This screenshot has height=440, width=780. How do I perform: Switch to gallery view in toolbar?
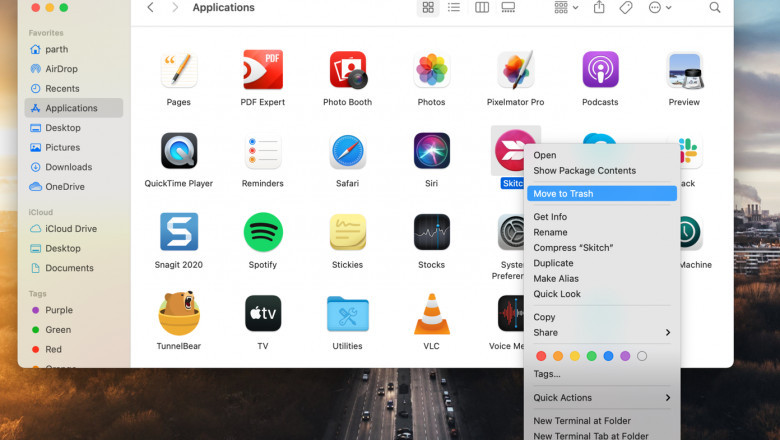(x=508, y=8)
